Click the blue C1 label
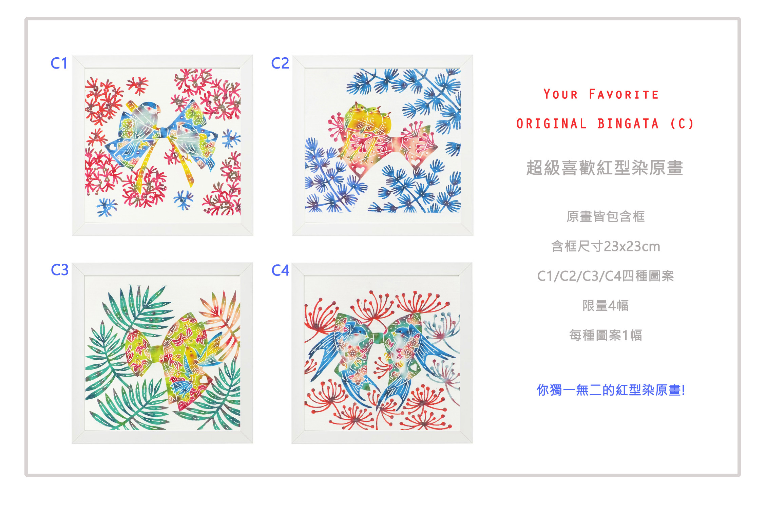Viewport: 766px width, 532px height. tap(59, 63)
